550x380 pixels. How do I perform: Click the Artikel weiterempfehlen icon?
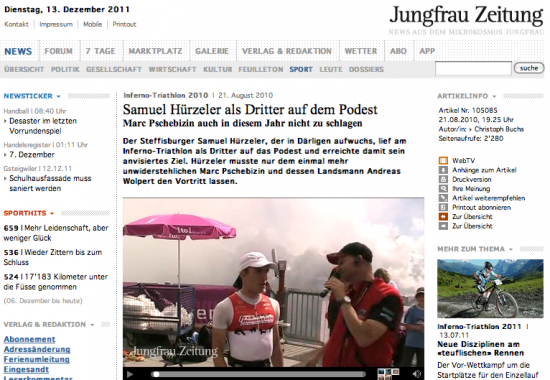pos(443,198)
